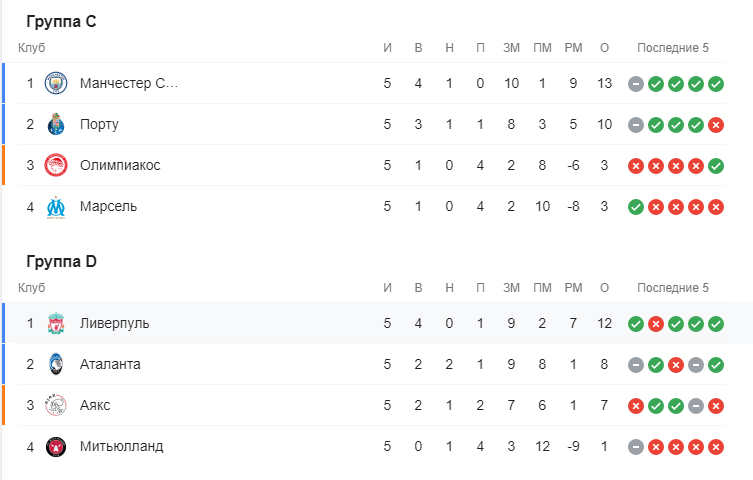This screenshot has width=753, height=480.
Task: Click the Manchester City club crest
Action: (55, 83)
